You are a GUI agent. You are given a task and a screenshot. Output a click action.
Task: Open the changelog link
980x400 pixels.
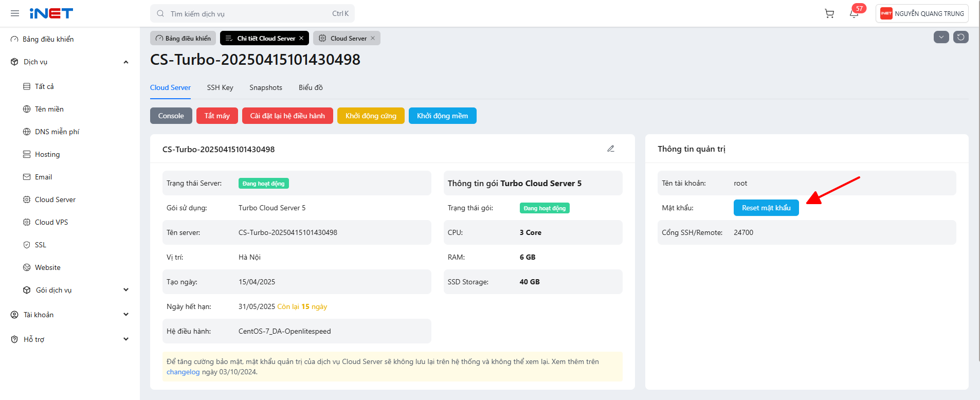(183, 372)
